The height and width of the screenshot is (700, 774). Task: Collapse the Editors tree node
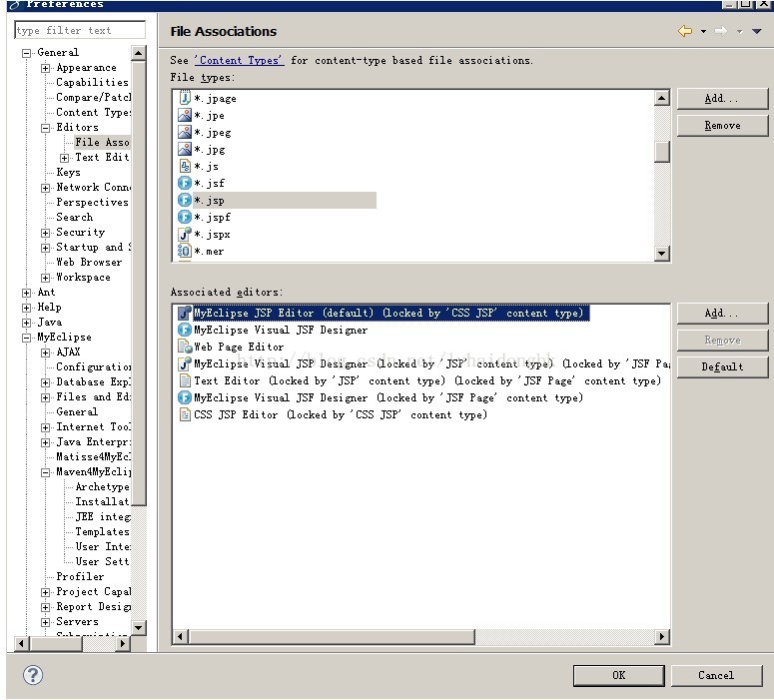coord(45,128)
